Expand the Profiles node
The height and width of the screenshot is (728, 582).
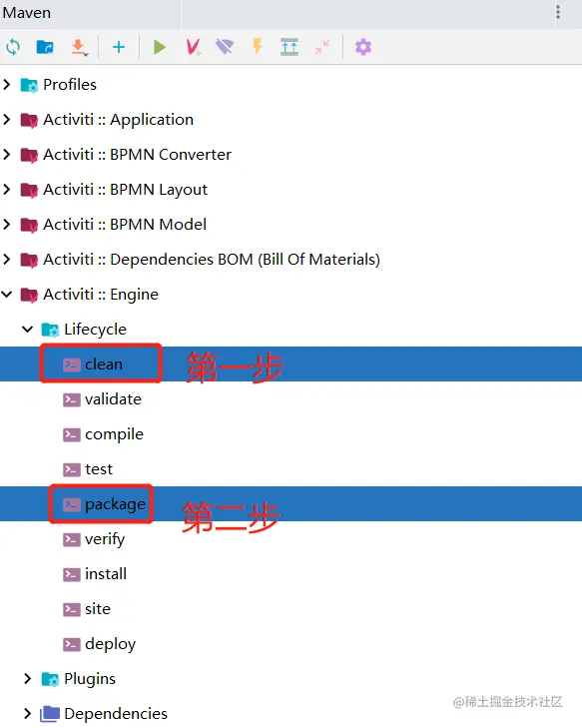click(x=7, y=85)
